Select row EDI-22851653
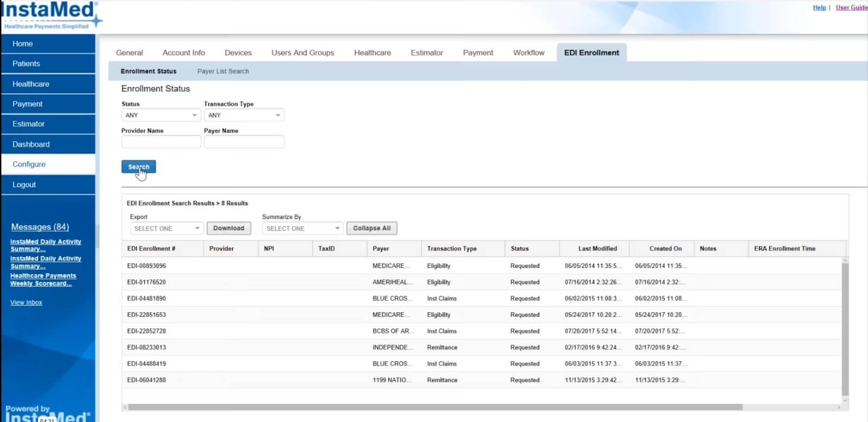 (x=481, y=315)
